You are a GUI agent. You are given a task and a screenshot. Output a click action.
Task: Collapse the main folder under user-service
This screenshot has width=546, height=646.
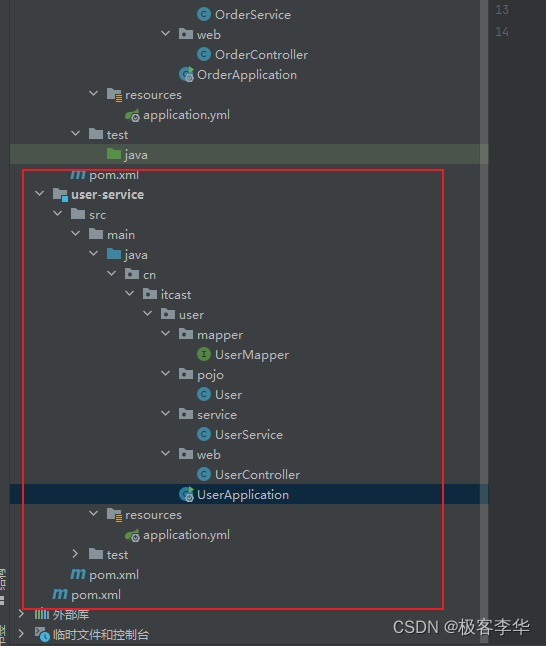point(75,233)
